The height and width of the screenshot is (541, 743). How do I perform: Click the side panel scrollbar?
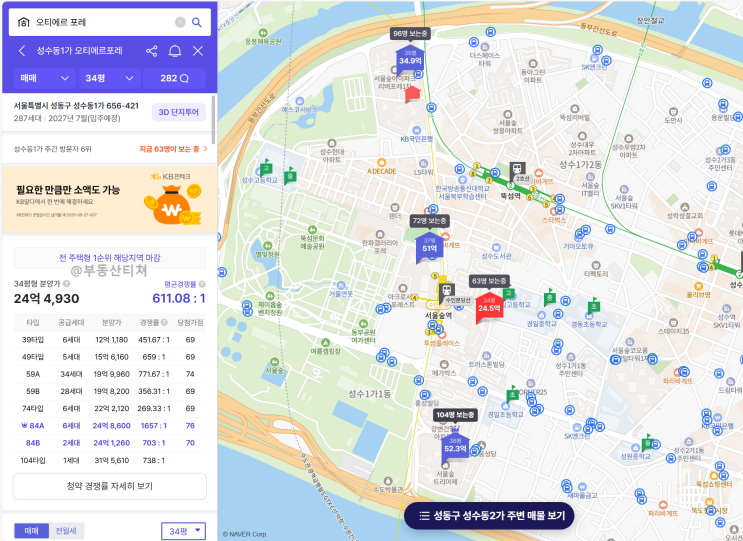213,120
